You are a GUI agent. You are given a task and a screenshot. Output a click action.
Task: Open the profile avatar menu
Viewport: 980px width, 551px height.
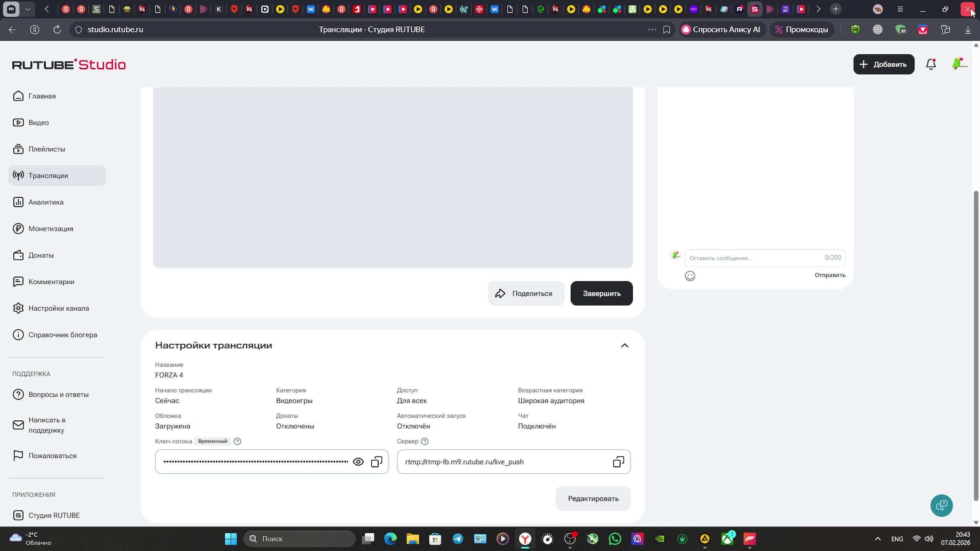pyautogui.click(x=959, y=64)
